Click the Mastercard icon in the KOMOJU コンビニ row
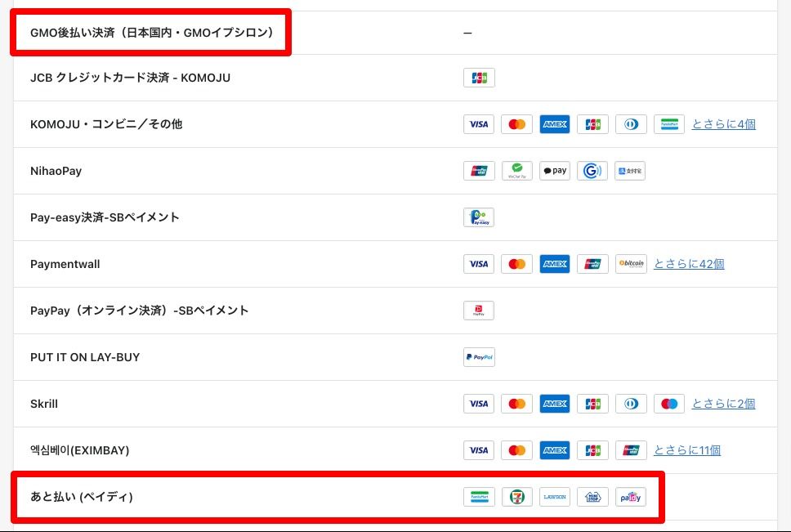This screenshot has width=791, height=532. pos(516,124)
